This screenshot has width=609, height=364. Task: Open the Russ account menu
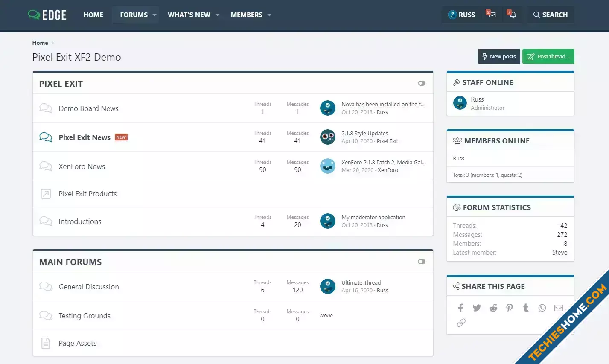click(x=462, y=15)
